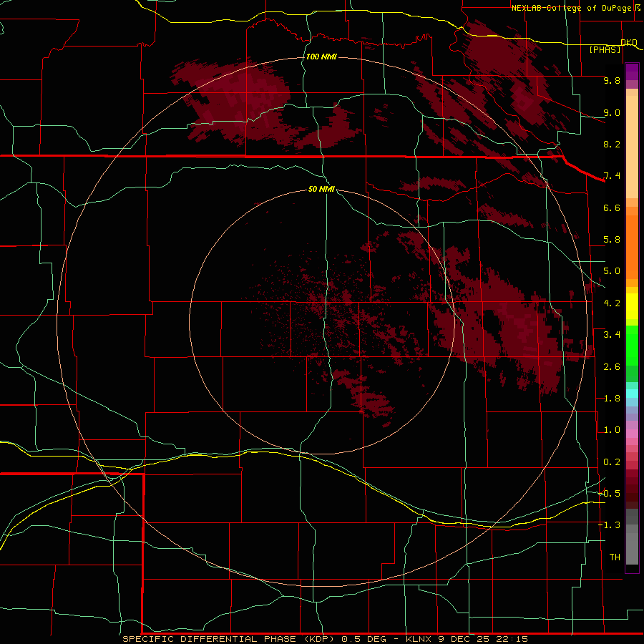
Task: Click the KLNX station ID in the caption
Action: 419,639
